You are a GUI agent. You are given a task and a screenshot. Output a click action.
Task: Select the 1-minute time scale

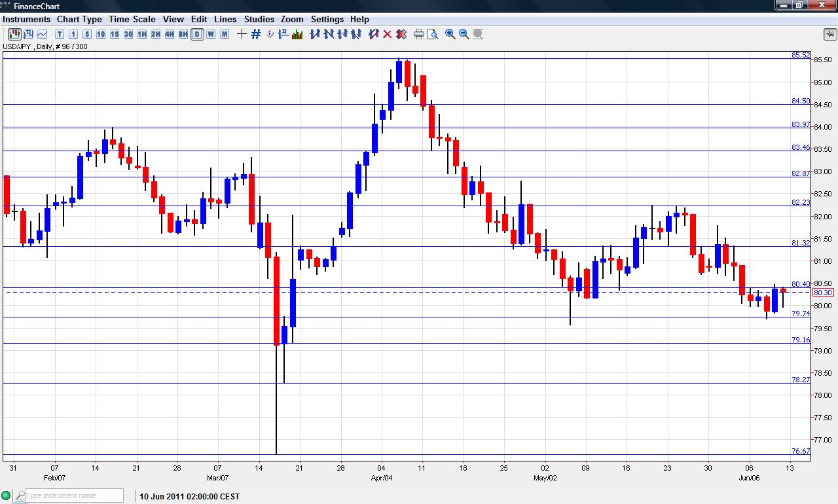point(73,34)
